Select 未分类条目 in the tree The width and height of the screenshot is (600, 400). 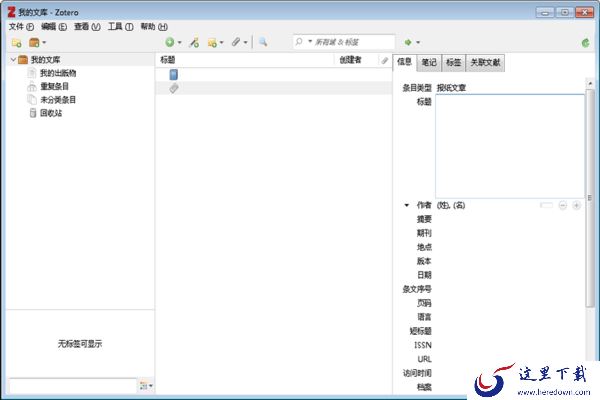pyautogui.click(x=58, y=100)
